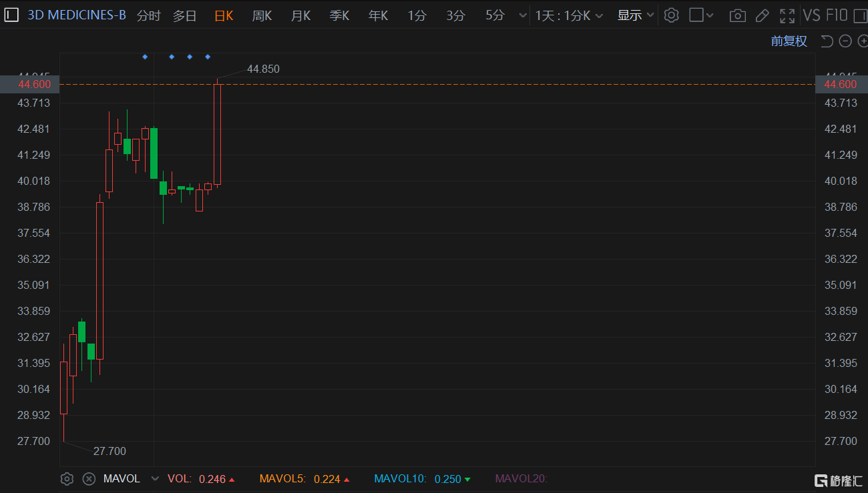Expand more time intervals dropdown after 5分
The width and height of the screenshot is (868, 493).
pyautogui.click(x=523, y=15)
